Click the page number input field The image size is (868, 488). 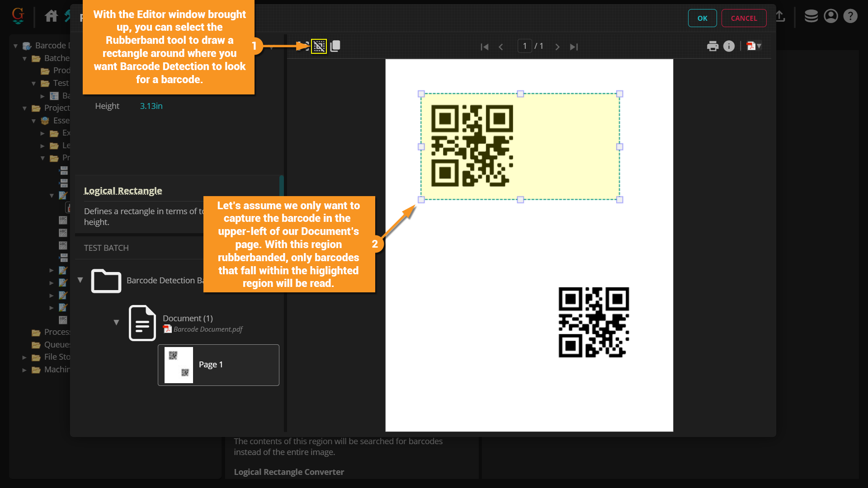point(524,46)
